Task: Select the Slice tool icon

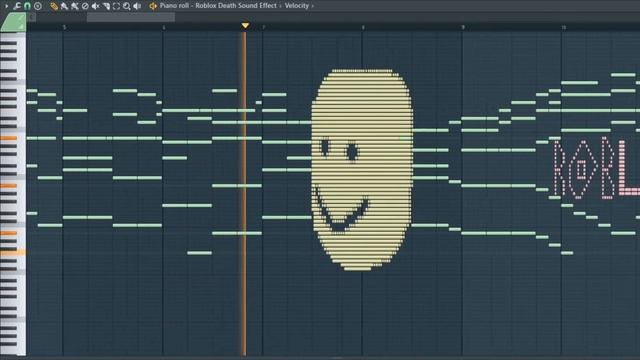Action: click(106, 6)
